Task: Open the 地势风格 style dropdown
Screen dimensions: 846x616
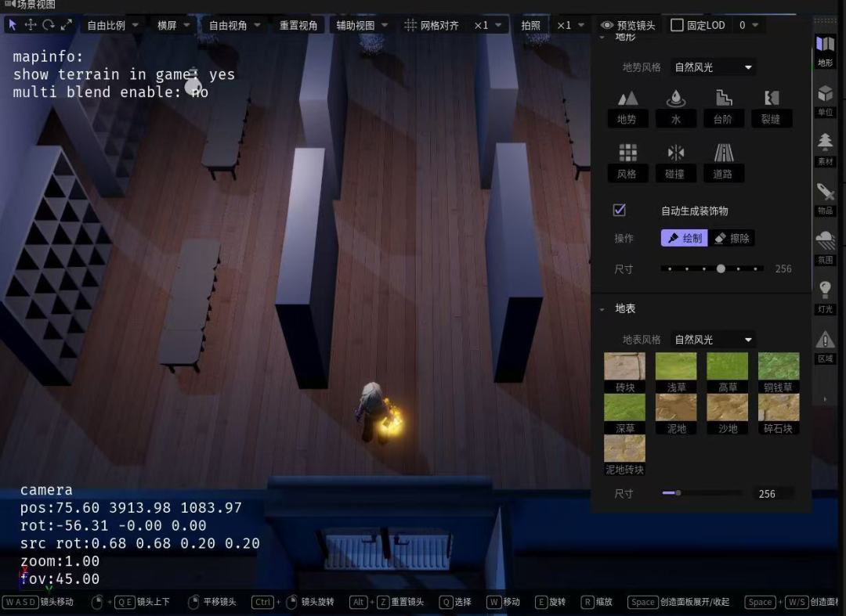Action: [714, 67]
